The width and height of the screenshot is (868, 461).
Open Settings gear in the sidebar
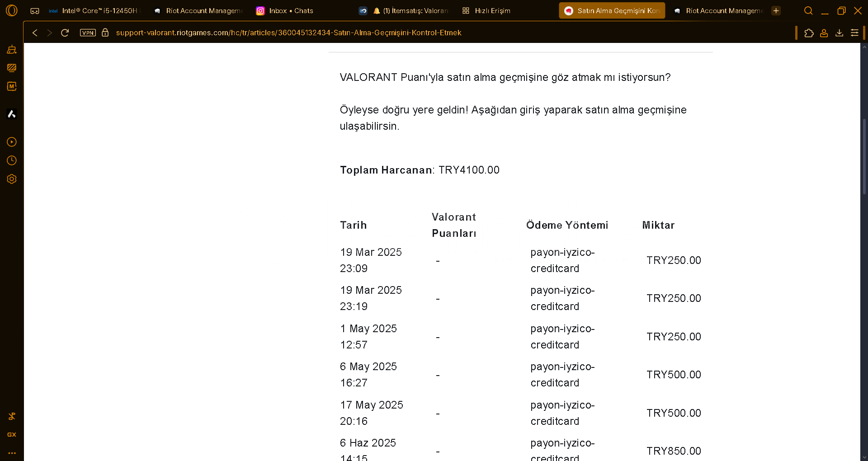click(x=12, y=179)
